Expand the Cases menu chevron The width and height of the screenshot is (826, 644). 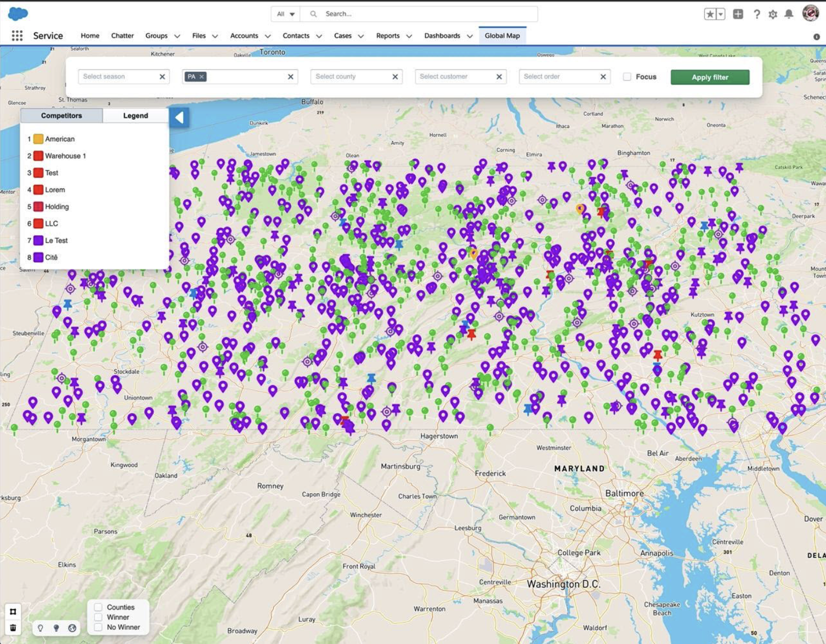click(361, 36)
